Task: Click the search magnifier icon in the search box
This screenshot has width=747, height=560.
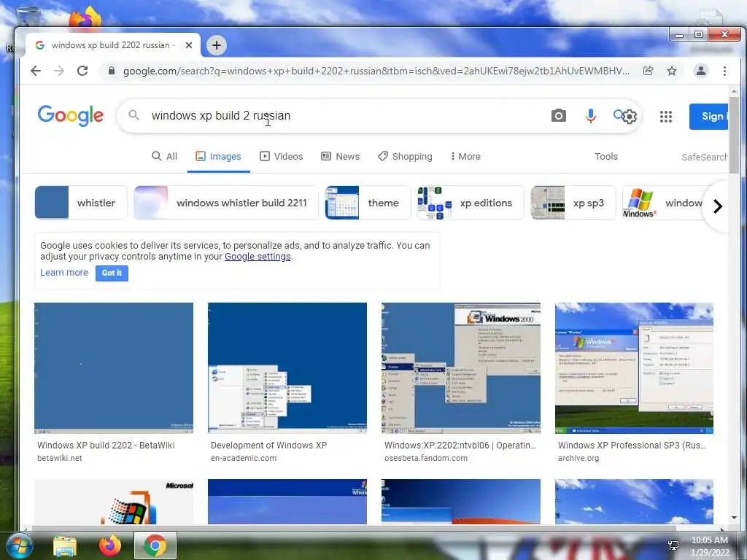Action: click(x=134, y=115)
